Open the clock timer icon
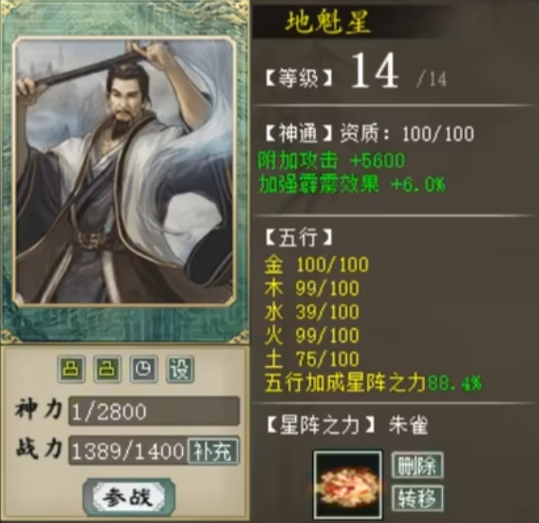 [144, 369]
